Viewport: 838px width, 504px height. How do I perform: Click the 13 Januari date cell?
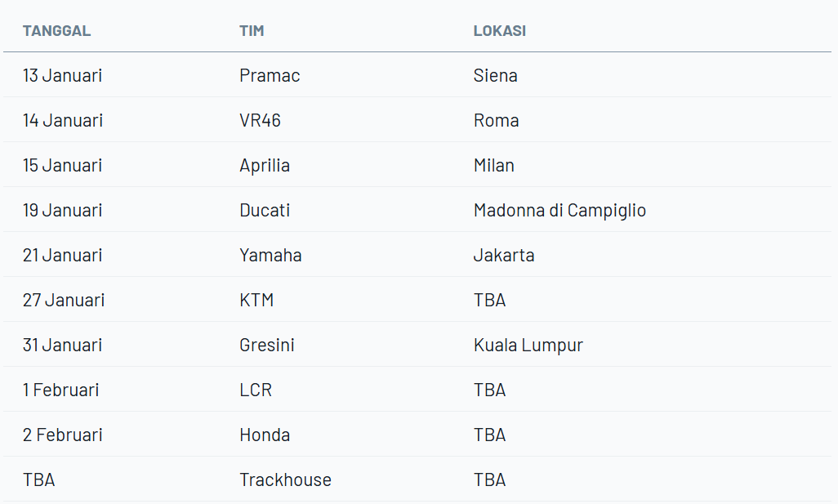coord(62,76)
